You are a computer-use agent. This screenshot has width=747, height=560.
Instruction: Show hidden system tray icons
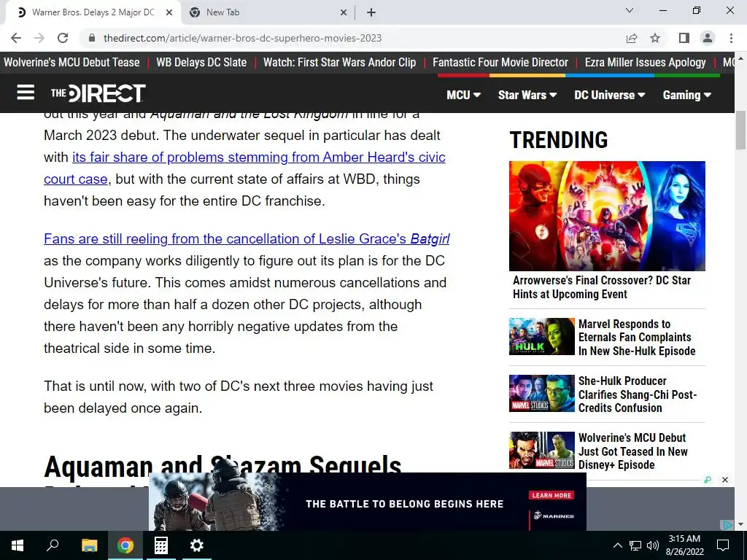coord(617,545)
